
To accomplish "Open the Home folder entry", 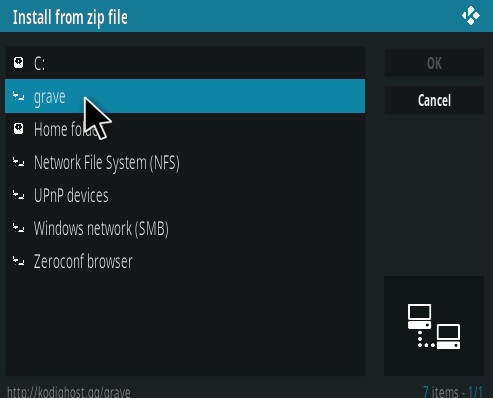I will coord(185,129).
